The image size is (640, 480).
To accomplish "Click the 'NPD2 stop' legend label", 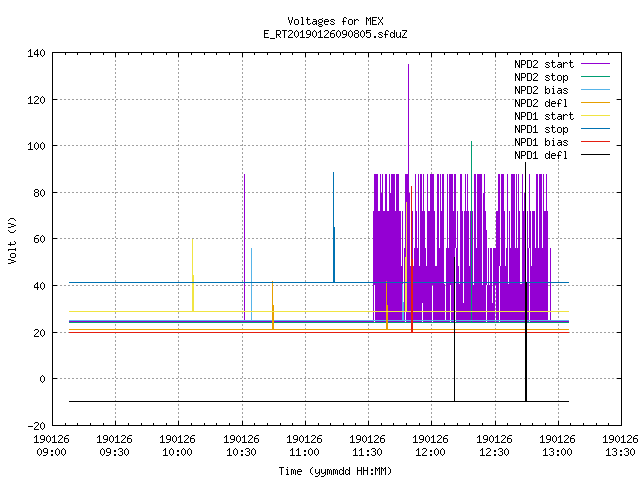I will click(x=541, y=77).
